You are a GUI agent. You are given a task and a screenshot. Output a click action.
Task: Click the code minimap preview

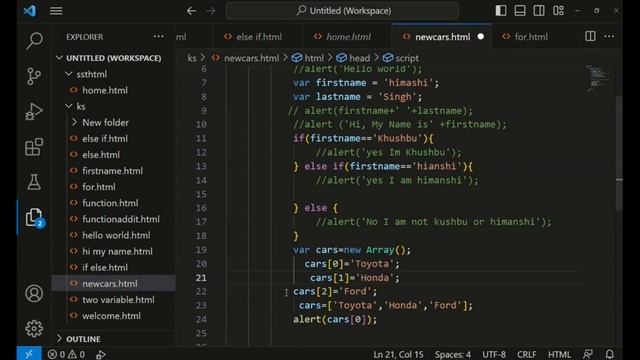(x=598, y=78)
